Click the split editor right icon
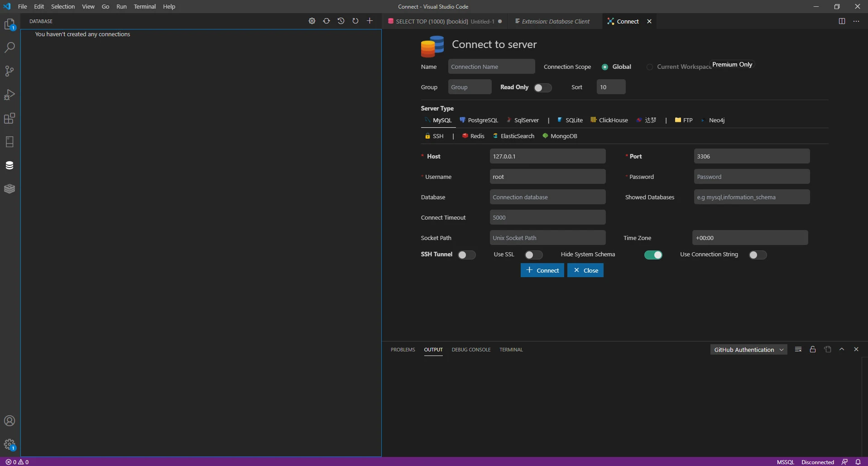 coord(842,21)
